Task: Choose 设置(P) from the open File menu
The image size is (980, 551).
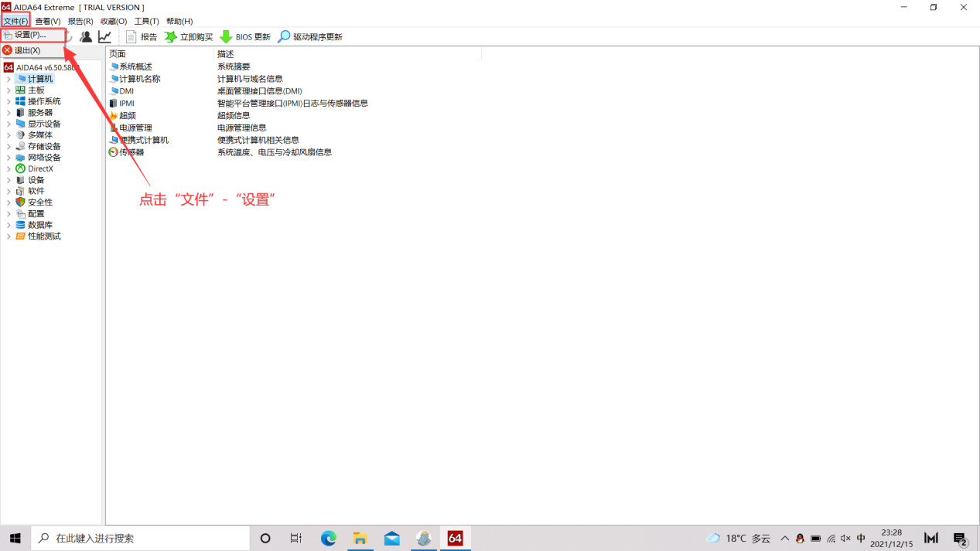Action: tap(29, 34)
